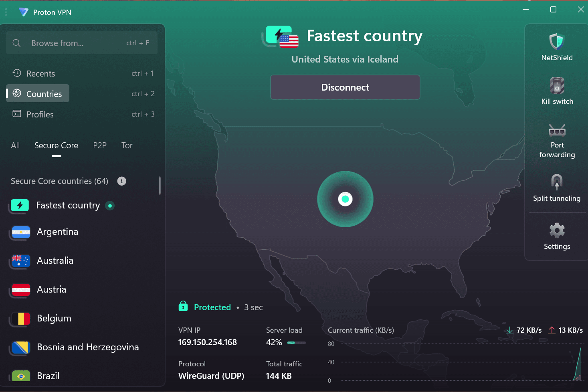588x392 pixels.
Task: Click the country list scrollbar
Action: [x=160, y=186]
